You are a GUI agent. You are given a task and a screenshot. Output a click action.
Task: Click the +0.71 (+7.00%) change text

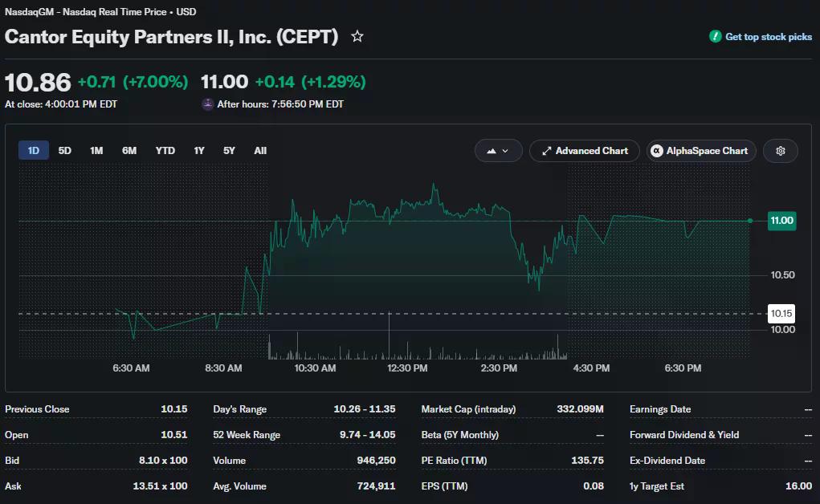[133, 82]
